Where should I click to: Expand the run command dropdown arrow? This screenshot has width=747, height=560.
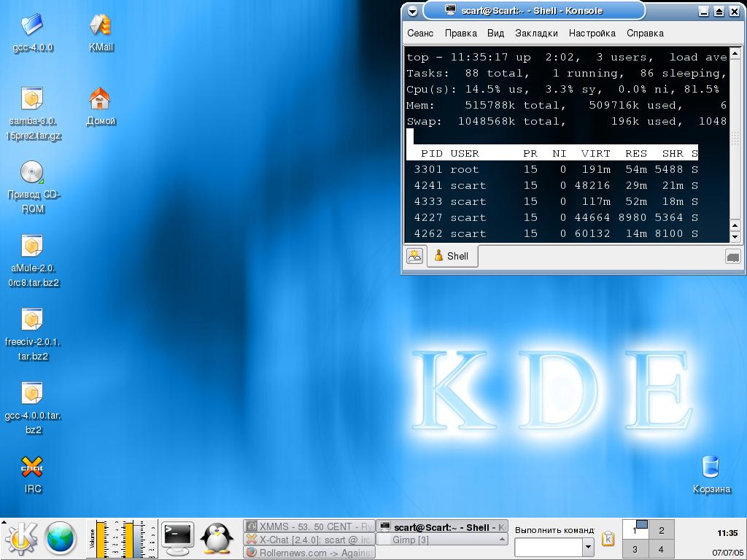pos(588,547)
